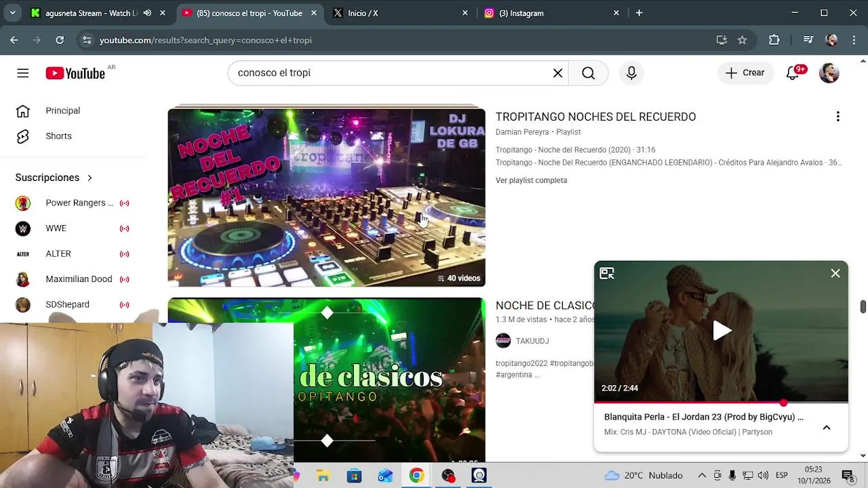The width and height of the screenshot is (868, 488).
Task: Open Ver playlist completa link
Action: pyautogui.click(x=531, y=180)
